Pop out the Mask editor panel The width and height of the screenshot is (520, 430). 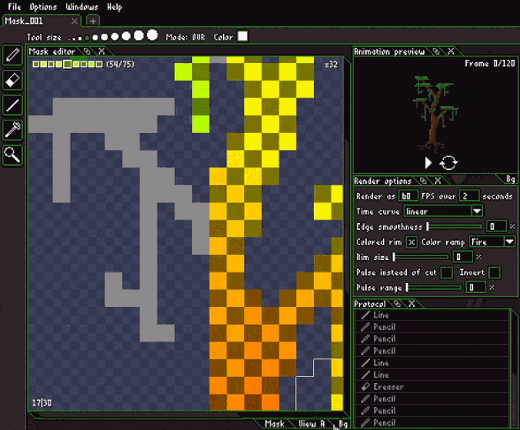point(87,51)
